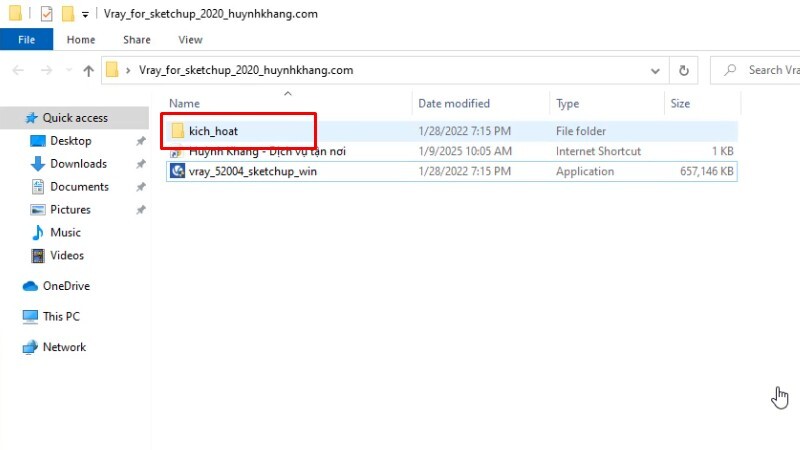Click the Videos filmstrip icon
The image size is (800, 450).
coord(38,256)
